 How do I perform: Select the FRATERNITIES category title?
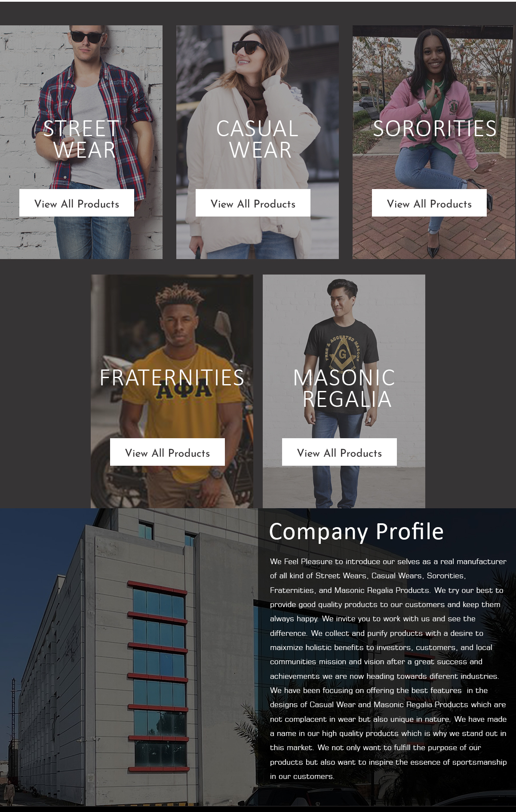[x=172, y=378]
